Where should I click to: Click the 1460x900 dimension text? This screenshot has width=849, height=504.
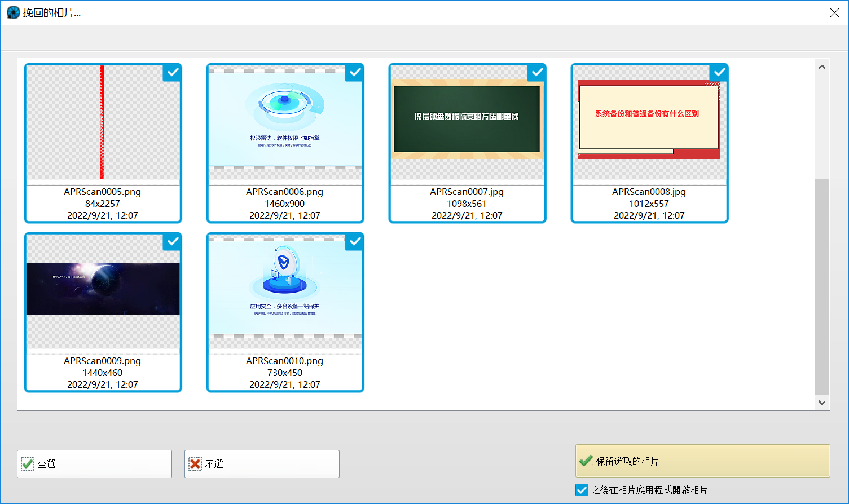[285, 204]
